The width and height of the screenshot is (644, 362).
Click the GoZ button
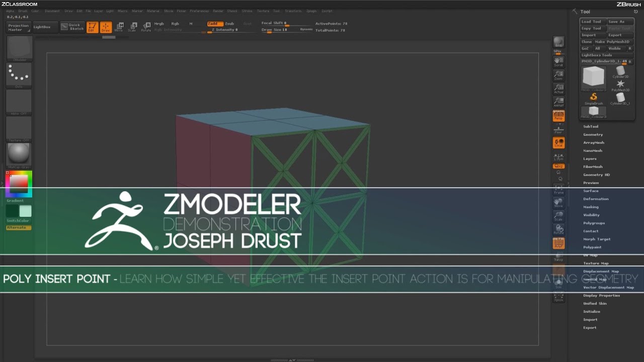pos(586,49)
